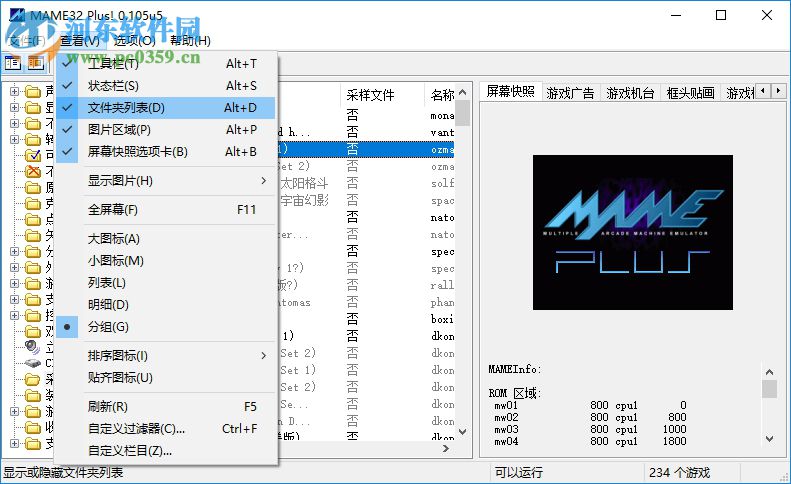Select 明细(D) details view
This screenshot has width=791, height=484.
(165, 305)
